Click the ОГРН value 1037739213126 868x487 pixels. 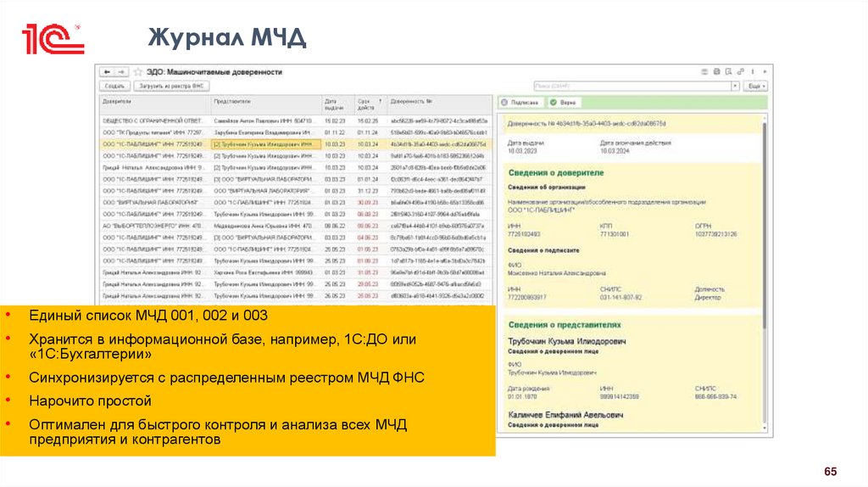pyautogui.click(x=715, y=234)
